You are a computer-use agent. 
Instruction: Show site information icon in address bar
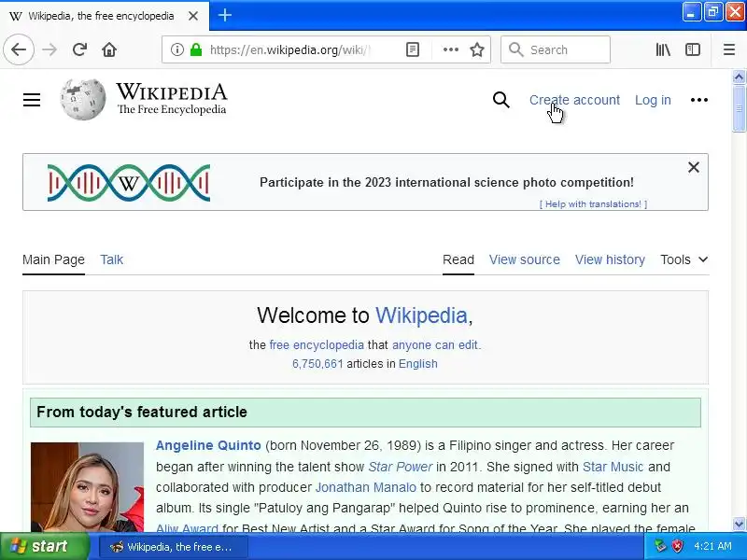[176, 49]
